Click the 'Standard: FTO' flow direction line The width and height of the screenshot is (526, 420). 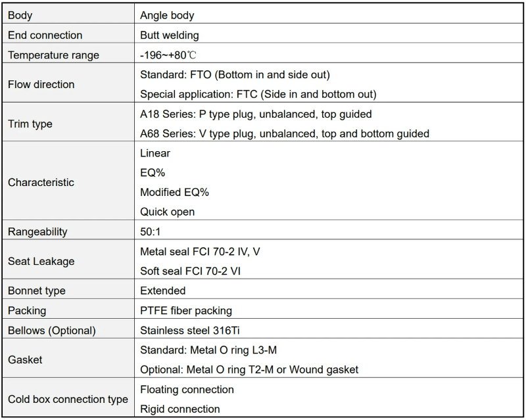[235, 74]
